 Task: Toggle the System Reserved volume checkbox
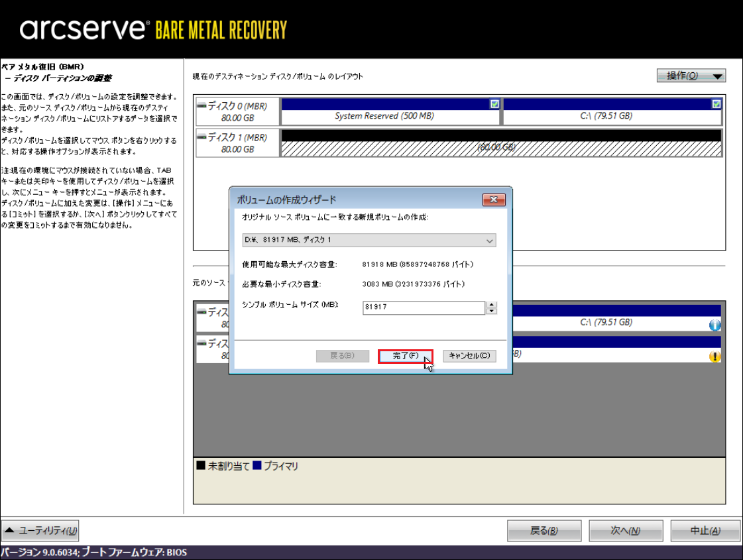tap(494, 104)
